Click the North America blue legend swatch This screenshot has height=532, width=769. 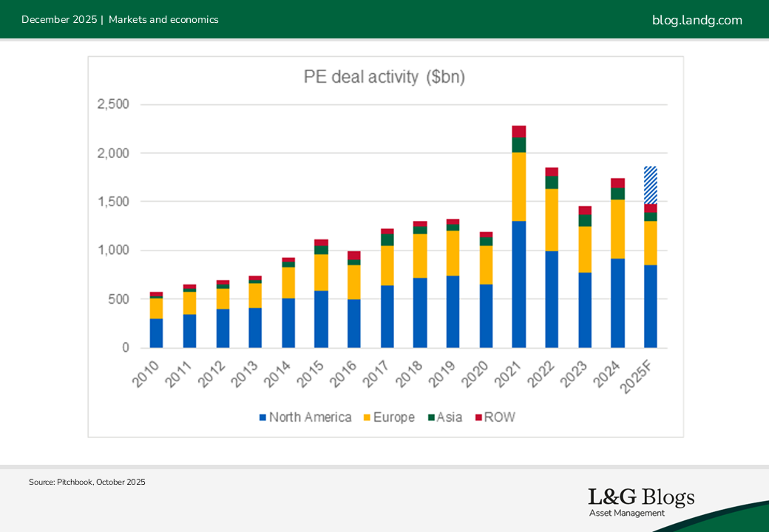[x=262, y=418]
